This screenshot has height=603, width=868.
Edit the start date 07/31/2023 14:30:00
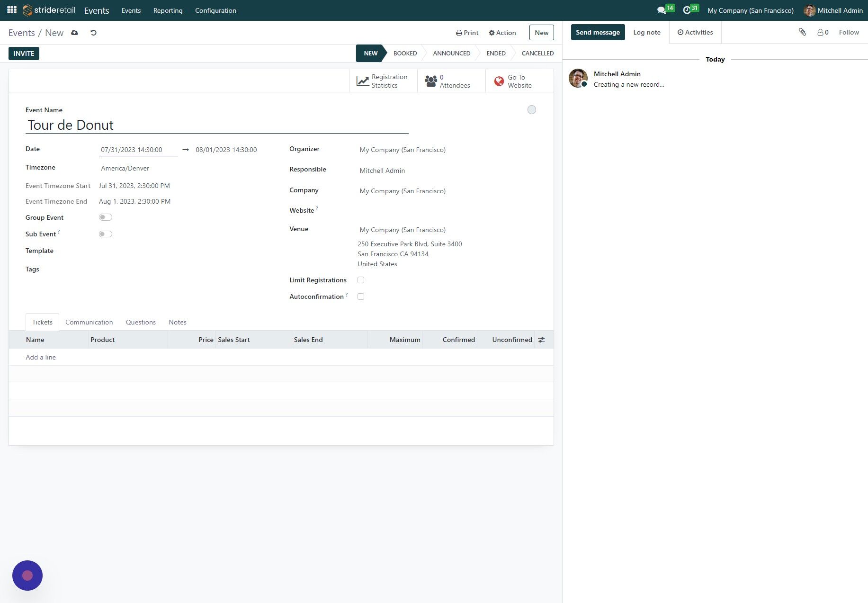point(138,150)
